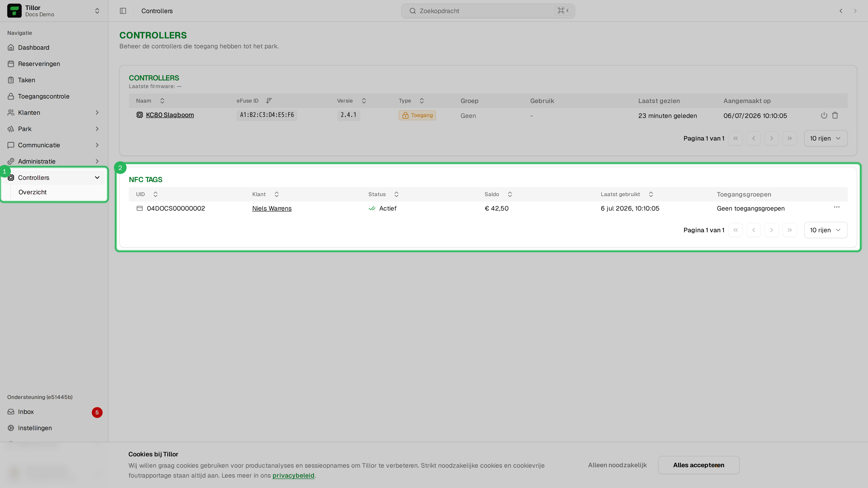Go to next page of controllers table
The height and width of the screenshot is (488, 868).
(772, 138)
